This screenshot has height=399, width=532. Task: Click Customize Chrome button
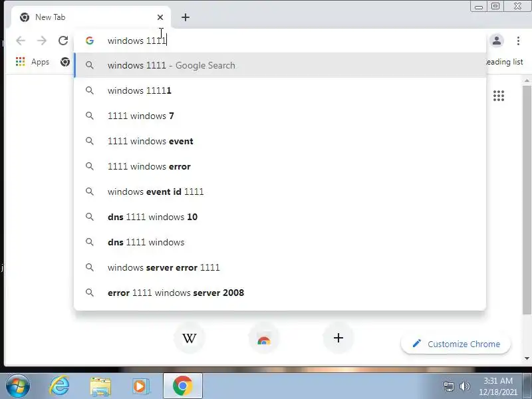coord(456,344)
